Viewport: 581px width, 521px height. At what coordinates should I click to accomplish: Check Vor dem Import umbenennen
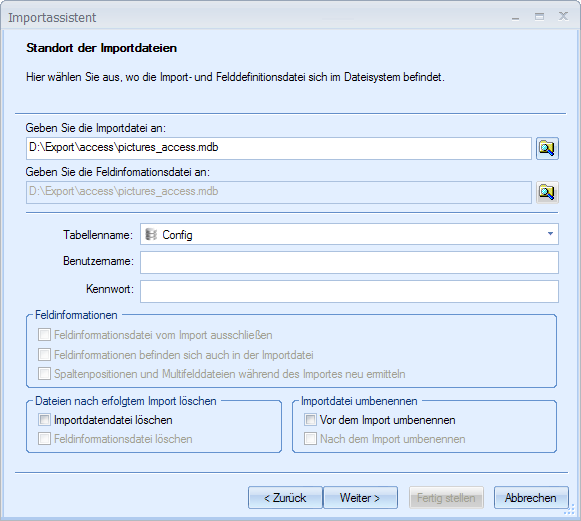(311, 420)
